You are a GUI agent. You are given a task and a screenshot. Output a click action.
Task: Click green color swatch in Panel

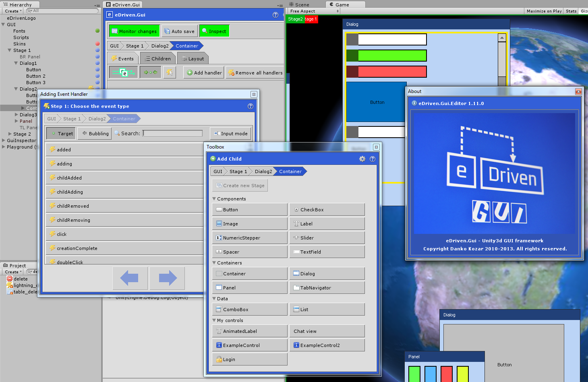point(414,374)
